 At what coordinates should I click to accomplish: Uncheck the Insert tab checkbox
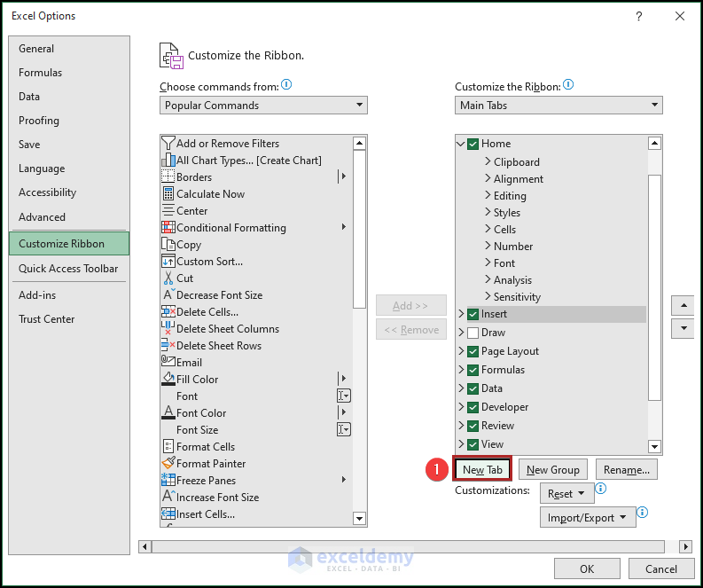(473, 314)
